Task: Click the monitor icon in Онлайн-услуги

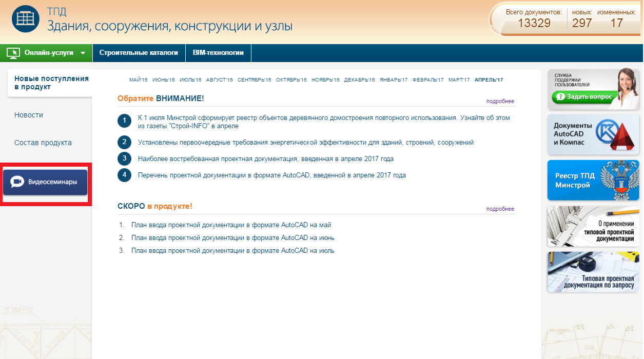Action: 13,53
